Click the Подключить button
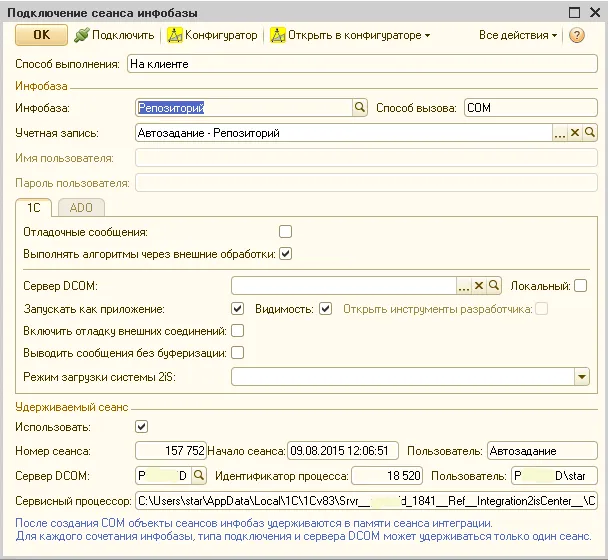This screenshot has width=608, height=560. pos(114,35)
